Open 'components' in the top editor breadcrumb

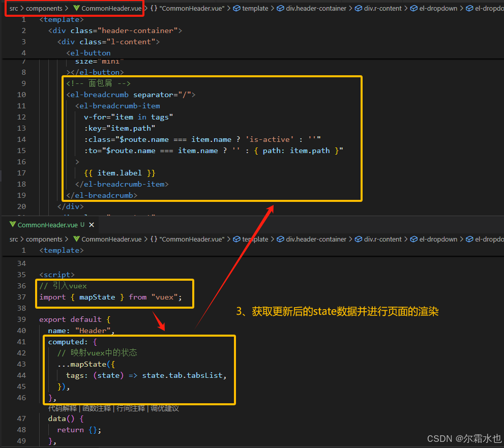tap(44, 8)
